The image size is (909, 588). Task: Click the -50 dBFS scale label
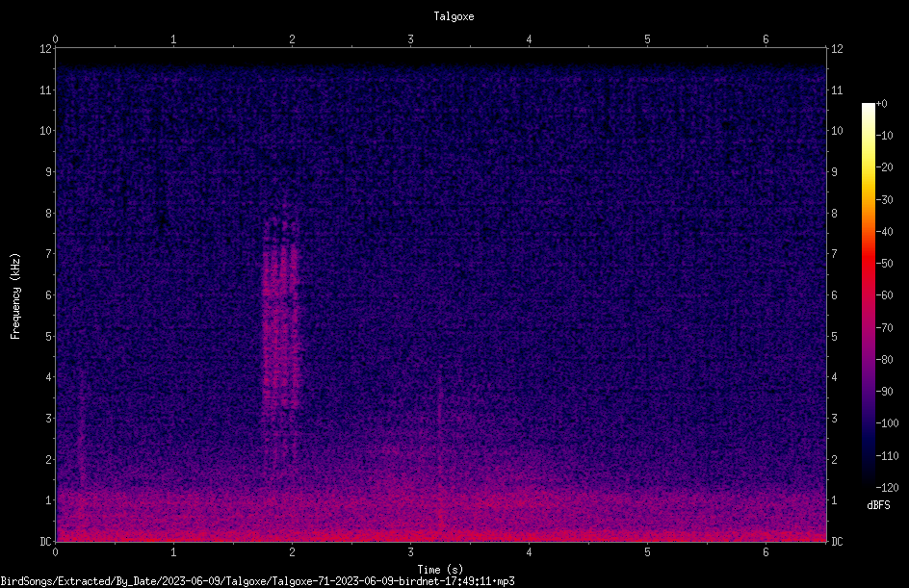click(885, 264)
